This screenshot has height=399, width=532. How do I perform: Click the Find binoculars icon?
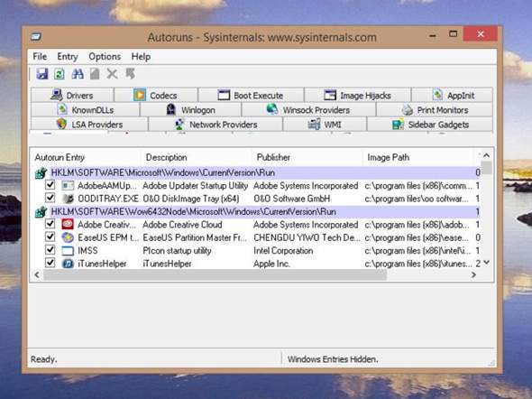click(x=78, y=74)
